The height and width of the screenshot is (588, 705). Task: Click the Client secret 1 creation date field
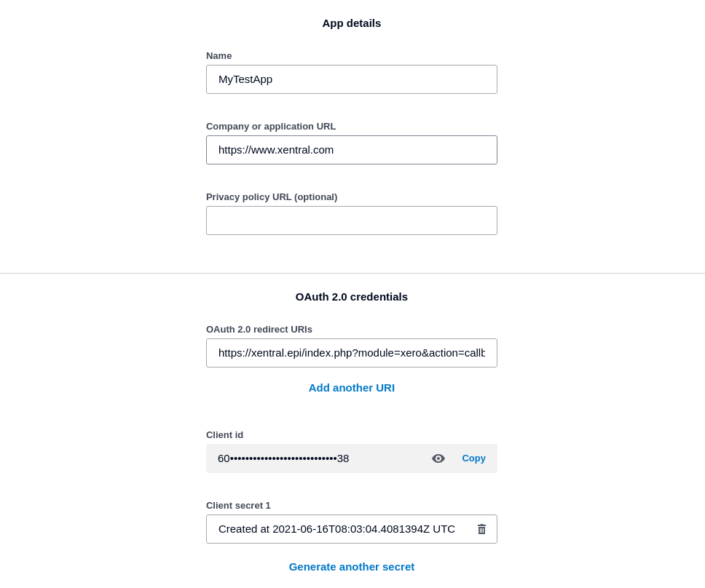[x=336, y=529]
